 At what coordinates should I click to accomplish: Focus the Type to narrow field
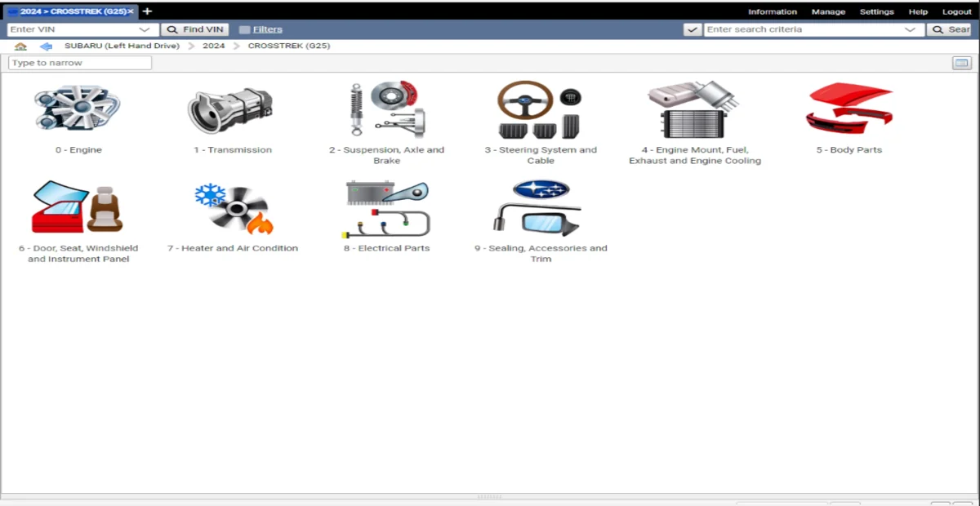click(80, 63)
